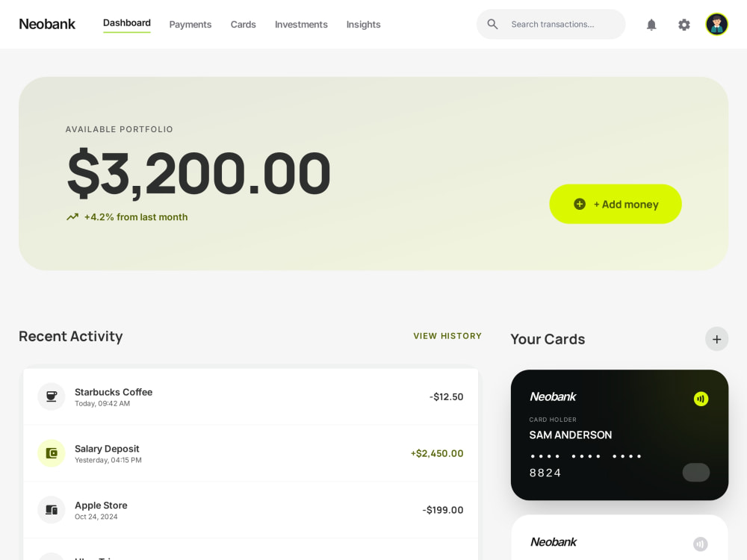The width and height of the screenshot is (747, 560).
Task: Click the Starbucks Coffee cup icon
Action: click(x=52, y=396)
